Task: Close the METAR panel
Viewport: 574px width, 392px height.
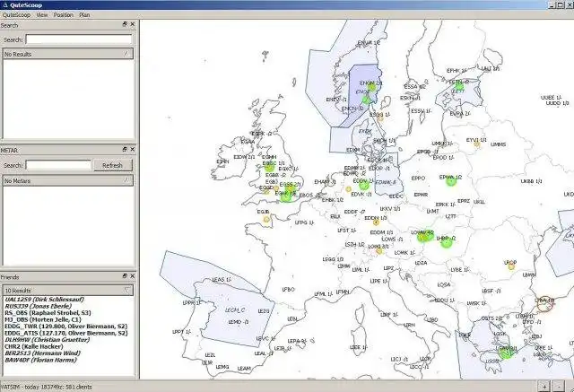Action: pos(133,150)
